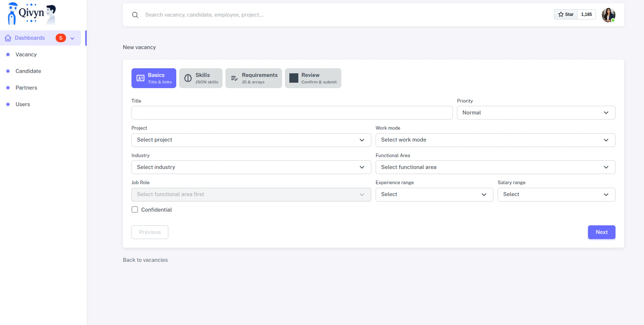This screenshot has width=644, height=325.
Task: Click the notification badge showing 5
Action: 61,38
